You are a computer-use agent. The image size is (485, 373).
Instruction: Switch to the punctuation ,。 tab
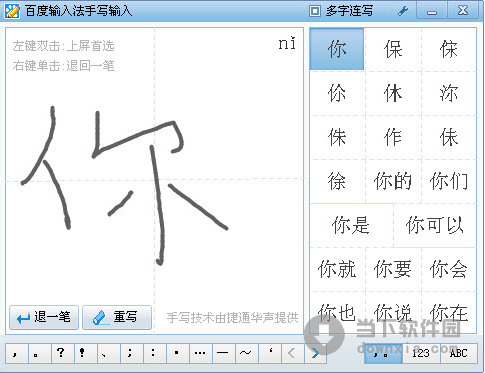pos(383,353)
